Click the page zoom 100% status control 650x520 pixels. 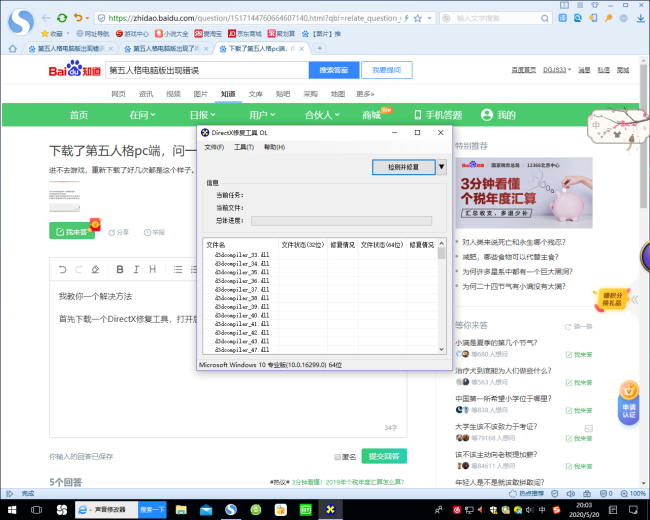(633, 493)
